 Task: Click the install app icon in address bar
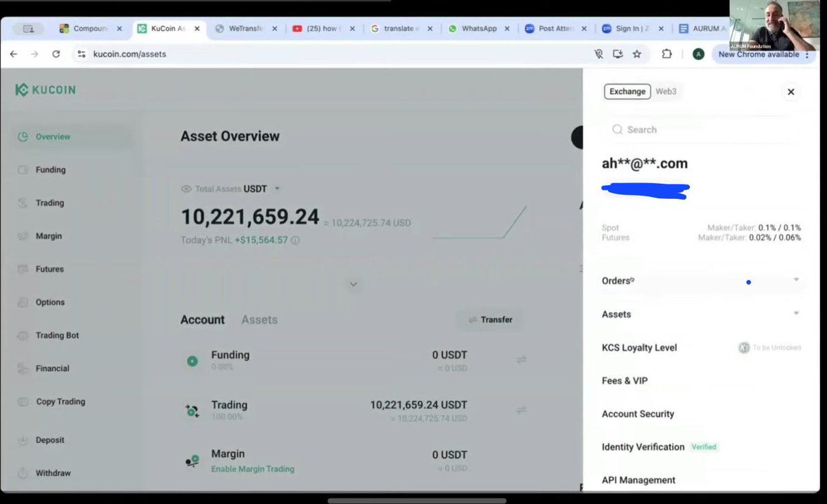click(618, 54)
